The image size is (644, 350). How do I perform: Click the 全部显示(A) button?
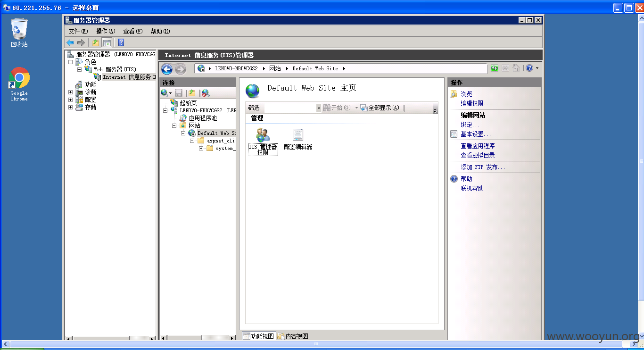[x=380, y=108]
